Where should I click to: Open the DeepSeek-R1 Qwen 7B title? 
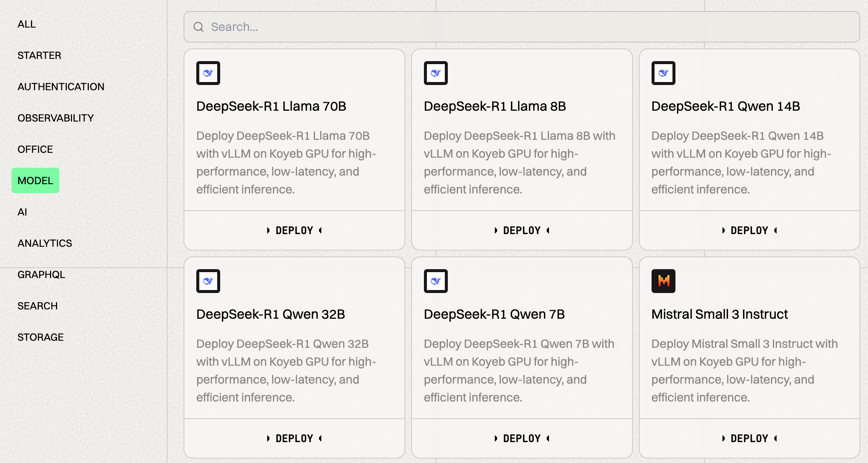coord(494,314)
